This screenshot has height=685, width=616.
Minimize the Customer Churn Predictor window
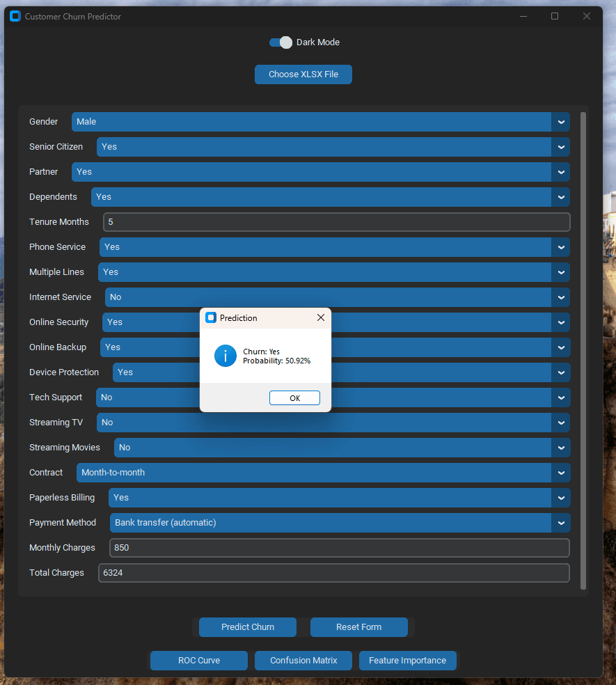(523, 16)
